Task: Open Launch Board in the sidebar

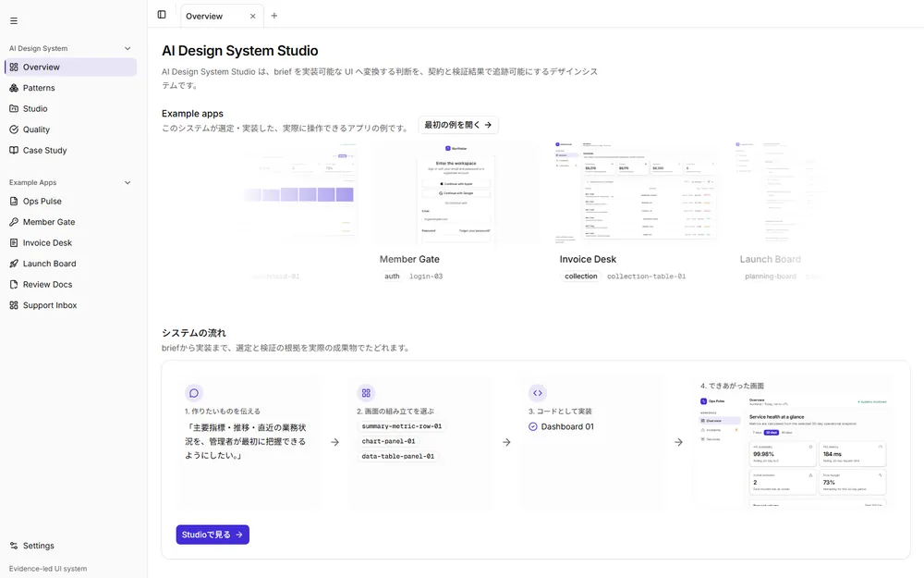Action: click(71, 264)
